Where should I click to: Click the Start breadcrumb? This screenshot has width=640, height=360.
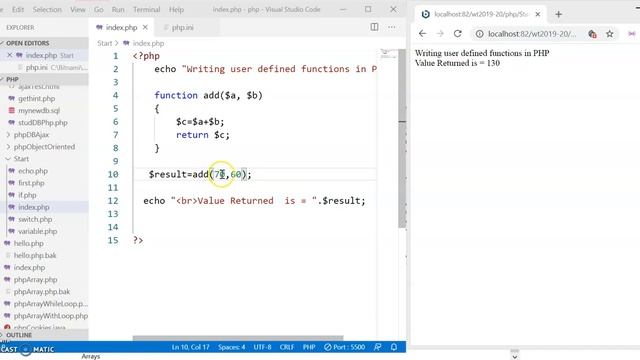(104, 43)
